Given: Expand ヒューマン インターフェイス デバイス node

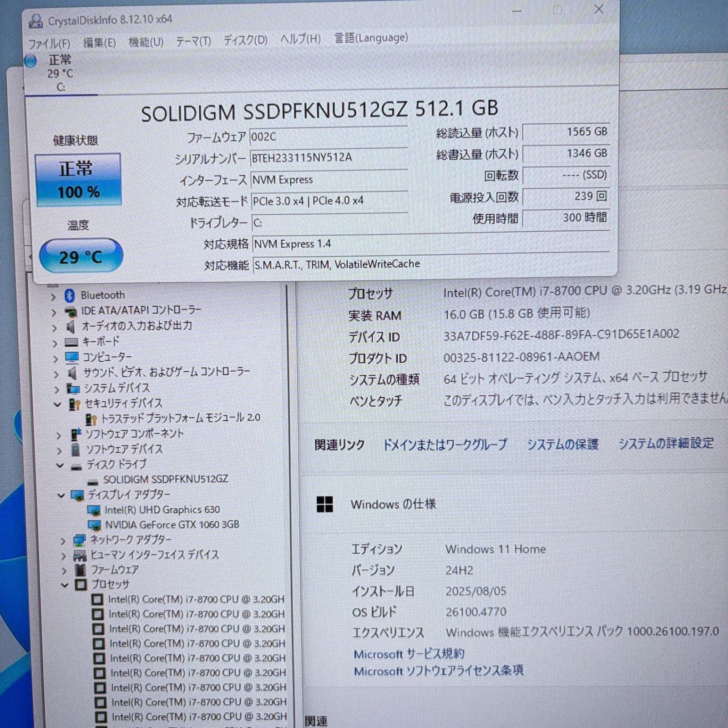Looking at the screenshot, I should click(63, 556).
